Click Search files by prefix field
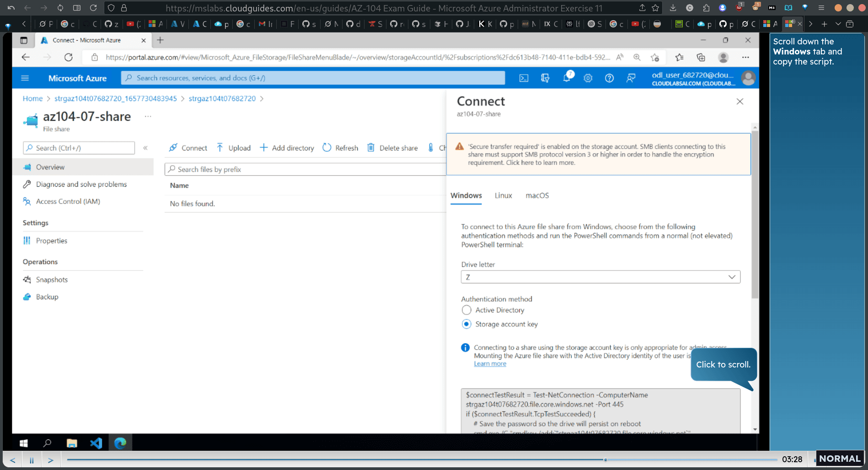This screenshot has width=868, height=470. 305,169
